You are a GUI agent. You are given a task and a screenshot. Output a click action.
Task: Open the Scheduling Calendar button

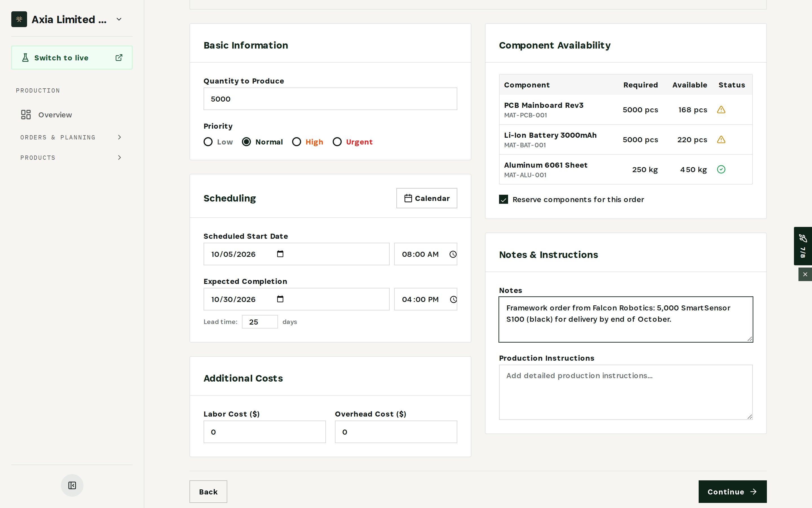(x=427, y=198)
